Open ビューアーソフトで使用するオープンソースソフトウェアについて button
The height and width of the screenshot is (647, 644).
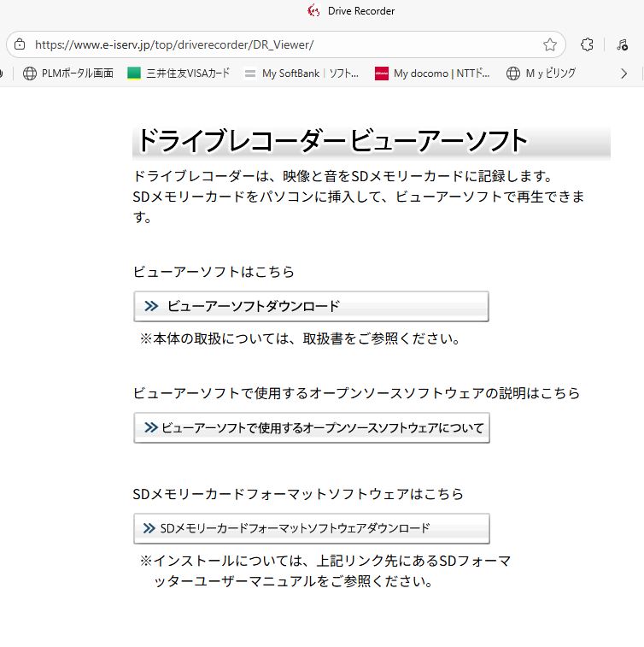[x=312, y=427]
